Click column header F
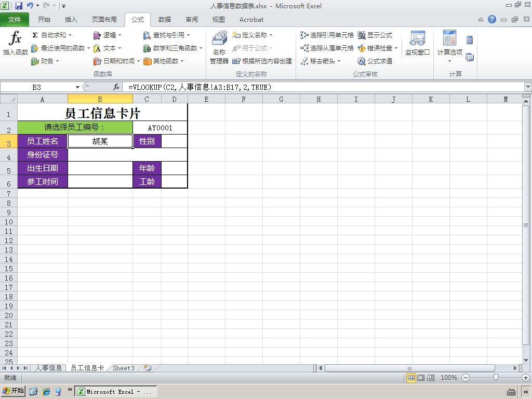 point(244,99)
